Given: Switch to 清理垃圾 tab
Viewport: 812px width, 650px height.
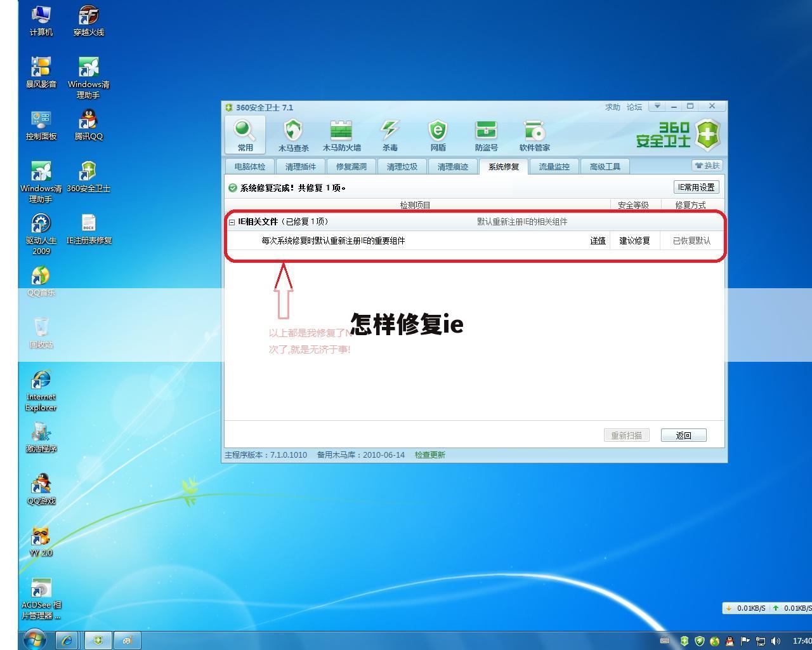Looking at the screenshot, I should pyautogui.click(x=402, y=166).
